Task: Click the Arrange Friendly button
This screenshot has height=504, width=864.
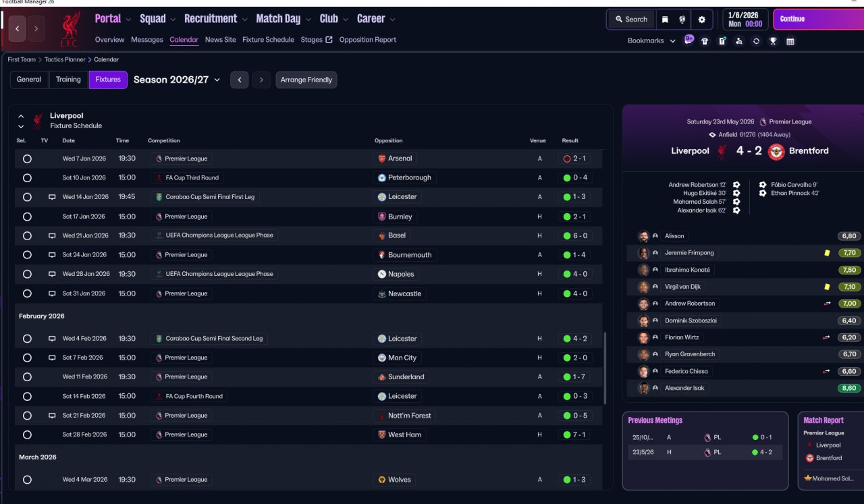Action: pos(306,80)
